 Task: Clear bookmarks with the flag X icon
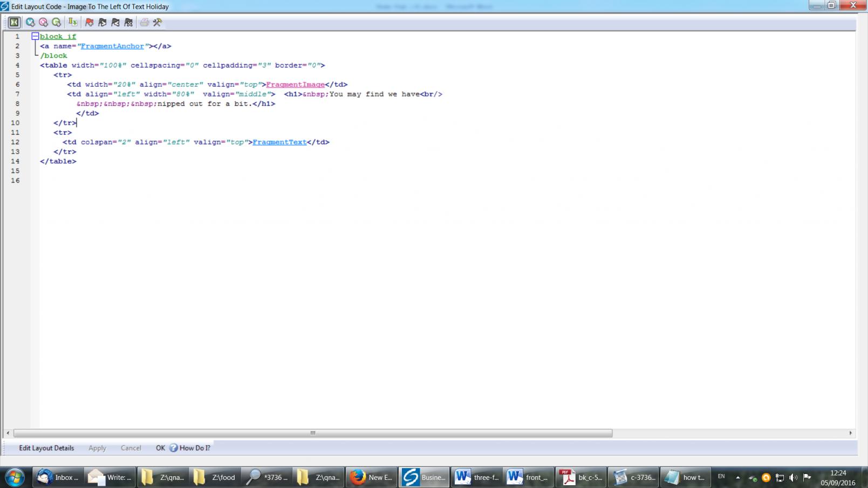point(128,22)
